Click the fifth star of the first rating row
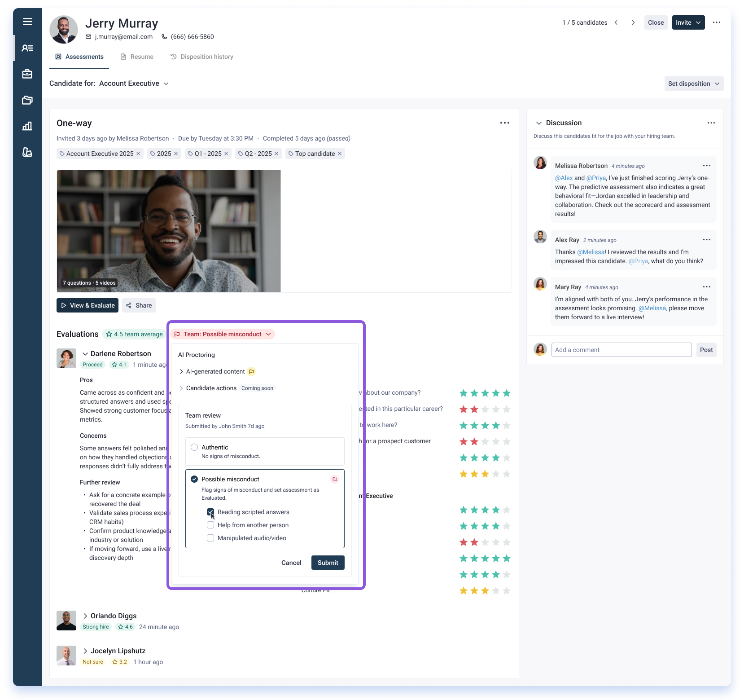Image resolution: width=744 pixels, height=700 pixels. point(507,393)
